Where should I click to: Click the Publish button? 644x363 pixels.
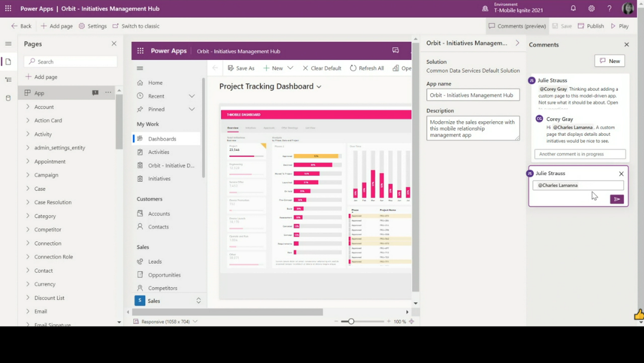(591, 26)
